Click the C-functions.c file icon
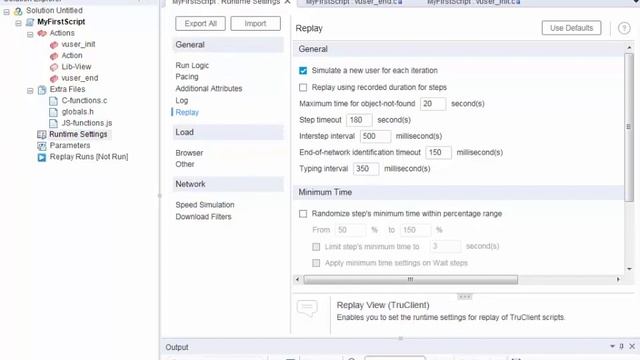 coord(53,101)
